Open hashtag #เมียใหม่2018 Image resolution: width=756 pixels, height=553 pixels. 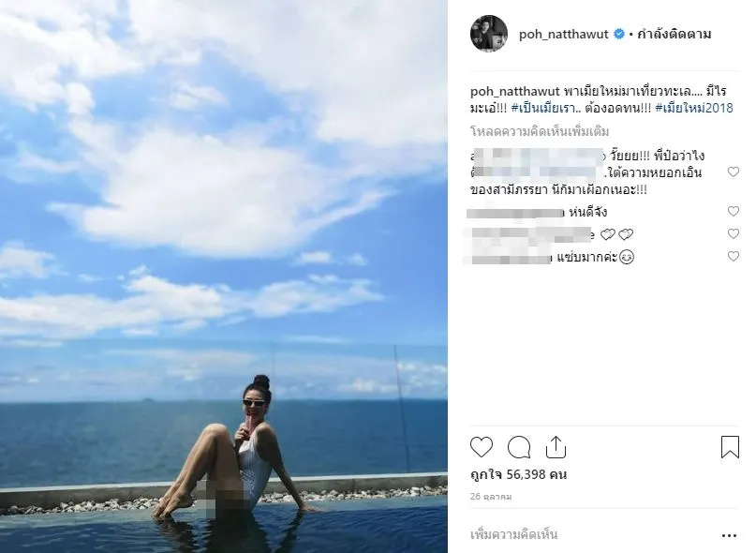click(694, 108)
